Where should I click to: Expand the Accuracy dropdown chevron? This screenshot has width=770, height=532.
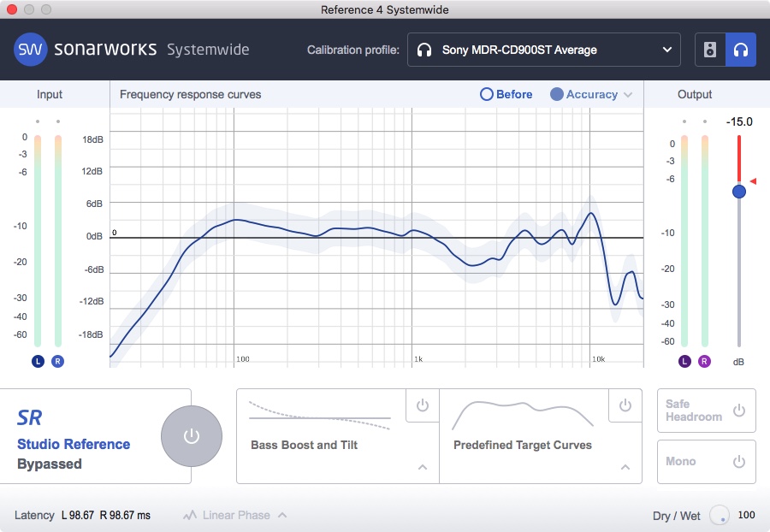tap(628, 95)
